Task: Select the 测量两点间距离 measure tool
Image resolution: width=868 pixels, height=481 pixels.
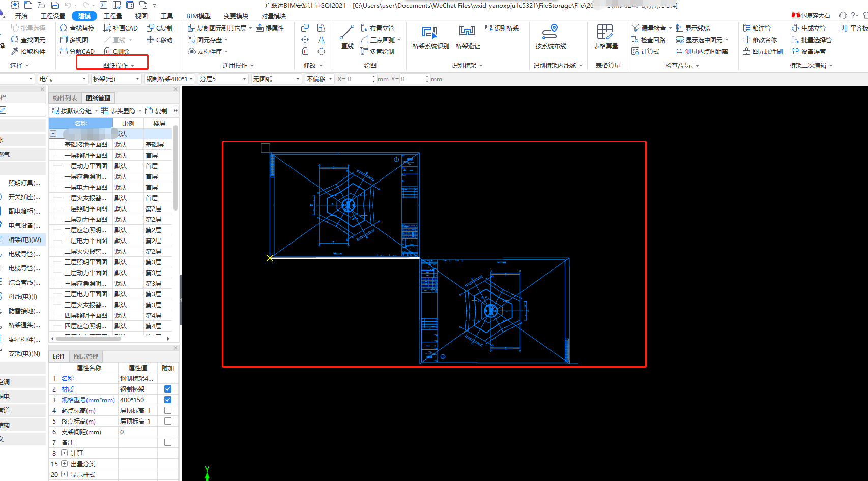Action: [x=702, y=51]
